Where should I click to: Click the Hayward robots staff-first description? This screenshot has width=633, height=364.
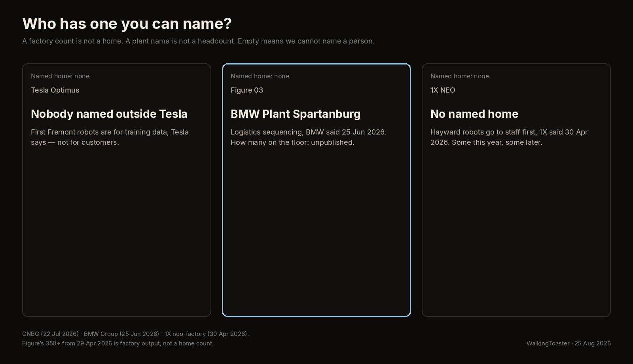(x=509, y=137)
